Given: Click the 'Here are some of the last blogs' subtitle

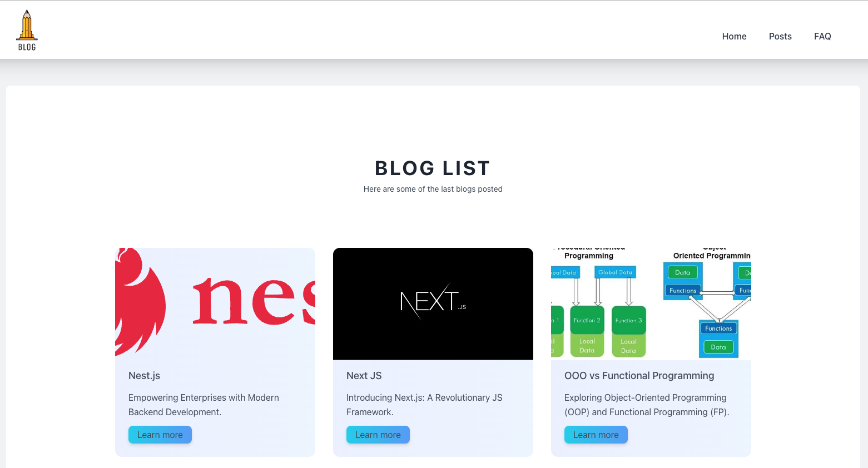Looking at the screenshot, I should [433, 189].
